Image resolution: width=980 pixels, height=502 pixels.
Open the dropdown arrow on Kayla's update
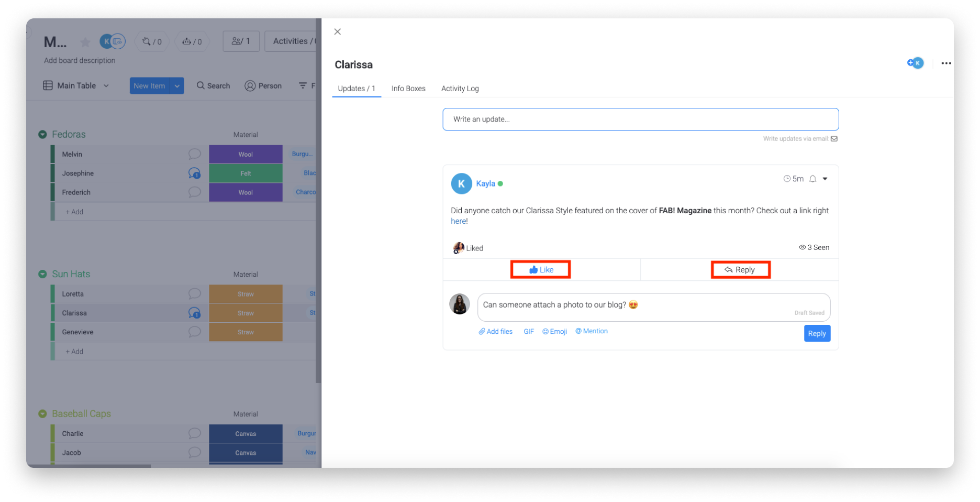coord(825,179)
